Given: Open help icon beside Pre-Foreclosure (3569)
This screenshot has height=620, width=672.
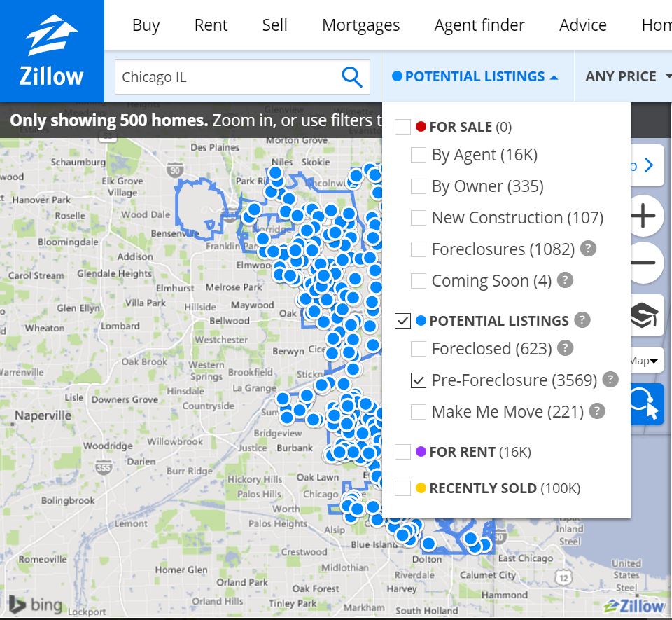Looking at the screenshot, I should [610, 380].
